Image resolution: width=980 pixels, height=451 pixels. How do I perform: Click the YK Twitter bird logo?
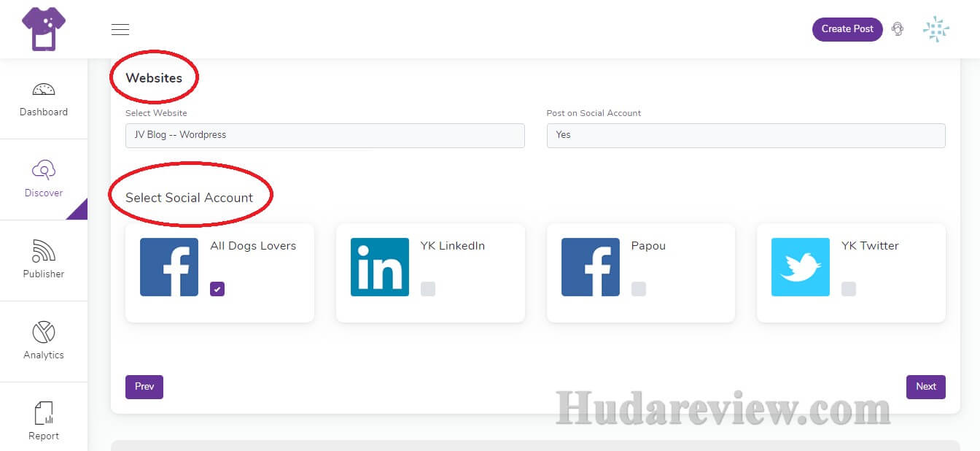point(801,267)
